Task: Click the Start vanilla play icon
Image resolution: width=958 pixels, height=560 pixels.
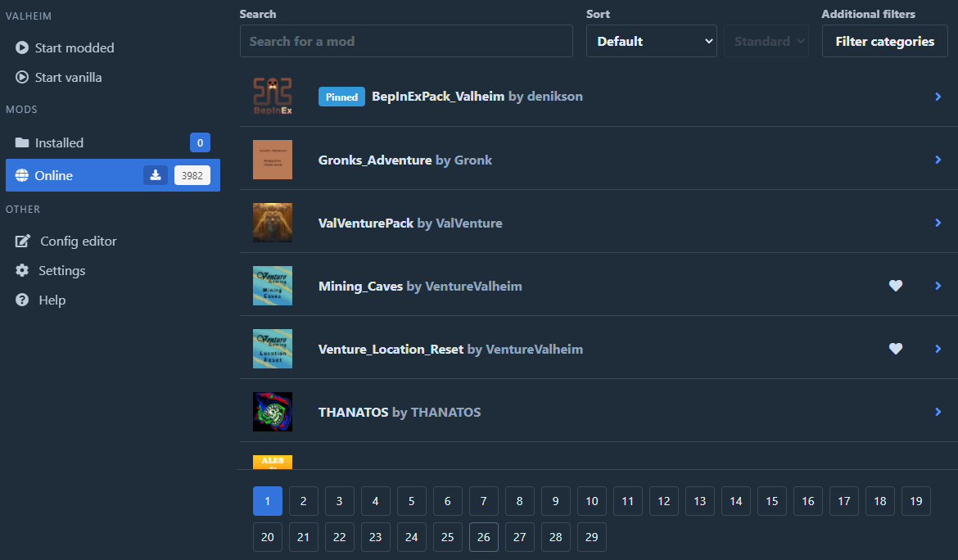Action: [22, 78]
